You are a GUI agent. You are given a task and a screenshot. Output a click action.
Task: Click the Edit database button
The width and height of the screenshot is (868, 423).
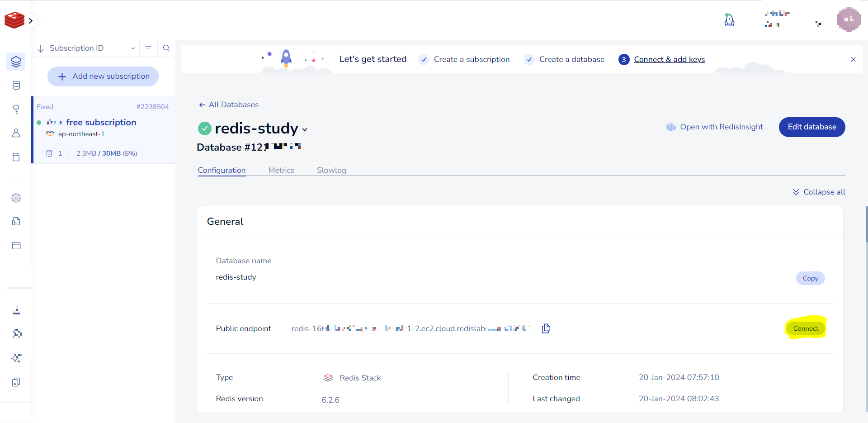tap(812, 127)
